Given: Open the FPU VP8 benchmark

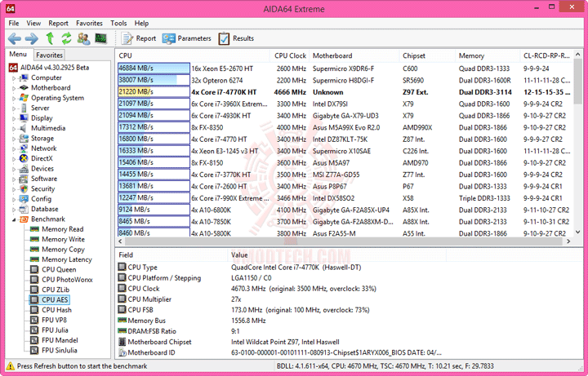Looking at the screenshot, I should coord(54,321).
